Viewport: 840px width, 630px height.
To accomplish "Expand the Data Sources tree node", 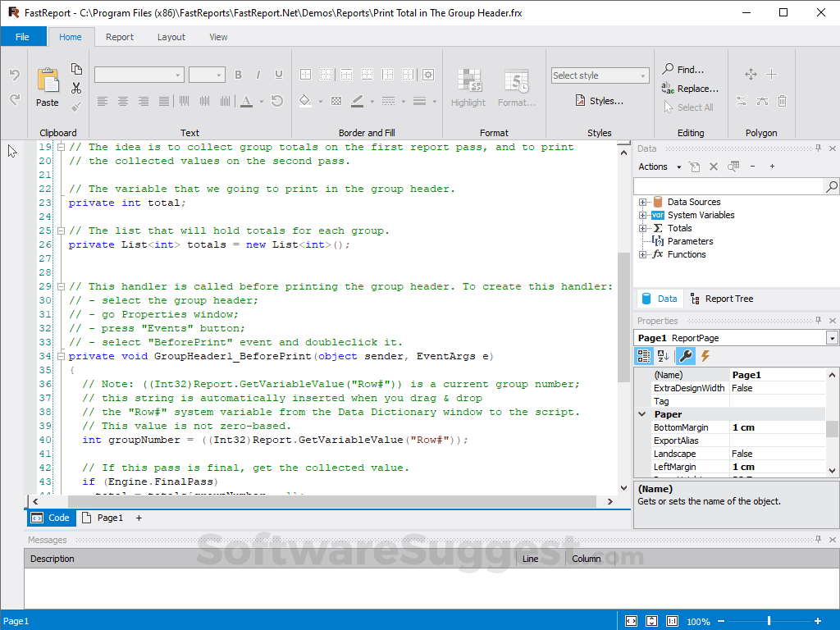I will coord(643,202).
